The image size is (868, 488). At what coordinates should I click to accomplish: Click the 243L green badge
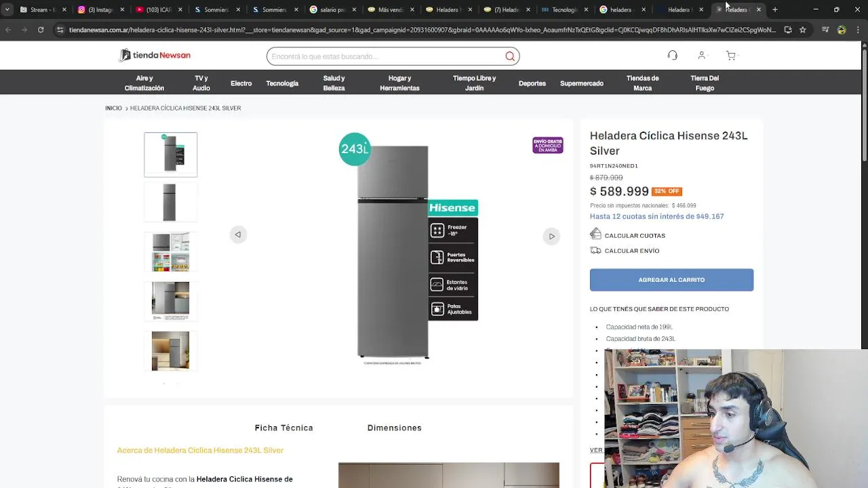pos(355,149)
